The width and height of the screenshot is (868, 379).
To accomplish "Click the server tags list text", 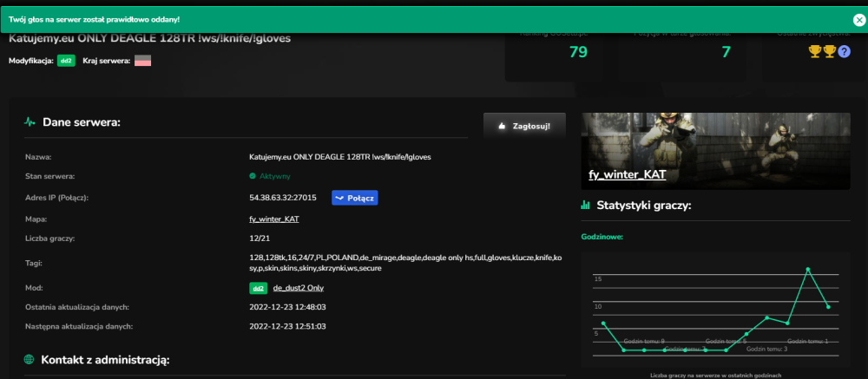I will click(405, 264).
